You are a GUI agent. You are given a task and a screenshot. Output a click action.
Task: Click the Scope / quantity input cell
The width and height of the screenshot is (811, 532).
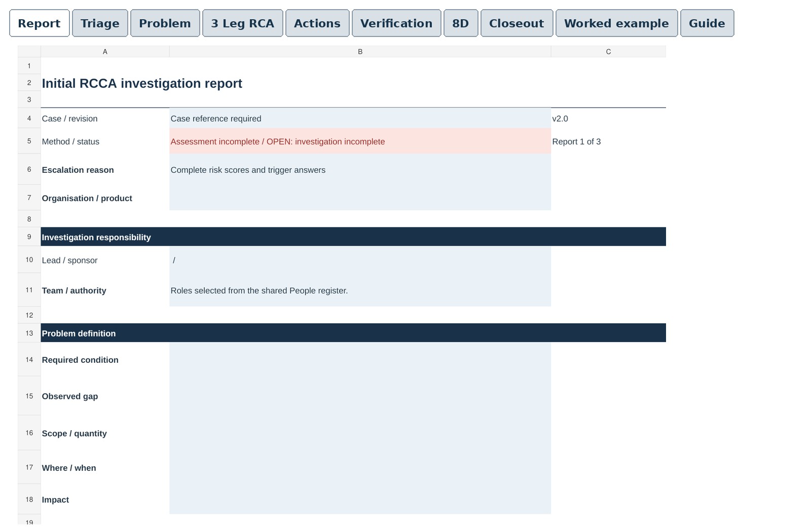click(x=360, y=433)
